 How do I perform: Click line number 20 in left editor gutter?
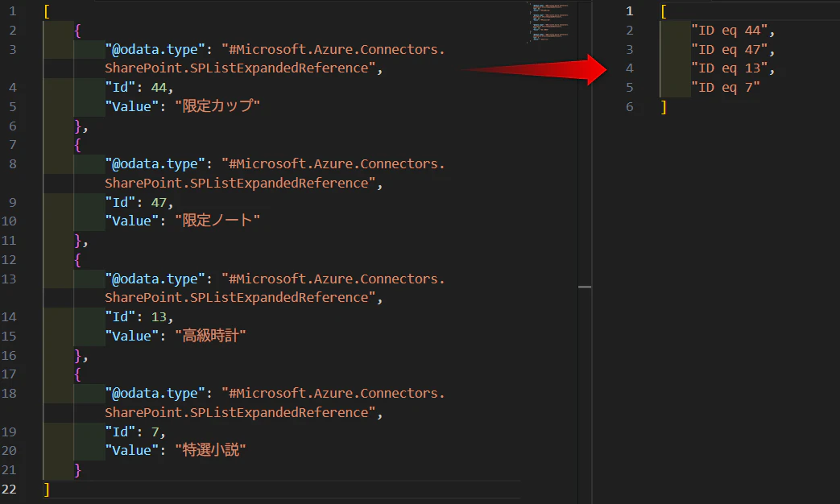[x=9, y=450]
